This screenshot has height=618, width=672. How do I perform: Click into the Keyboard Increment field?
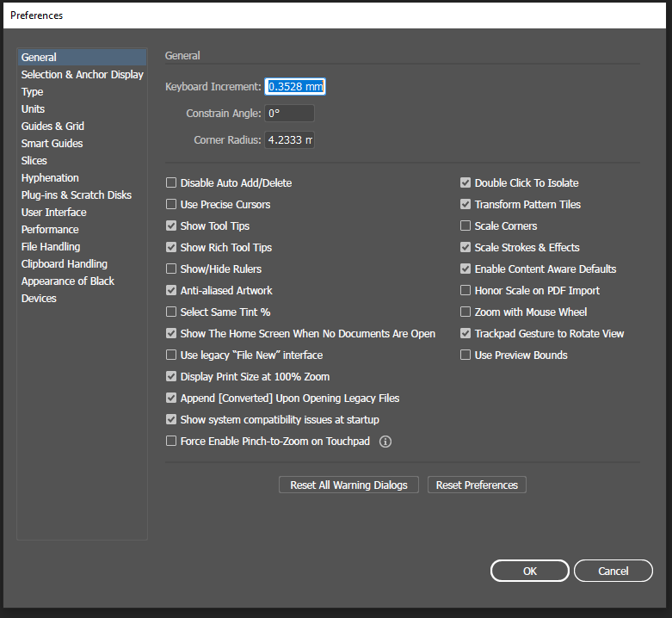pos(295,87)
